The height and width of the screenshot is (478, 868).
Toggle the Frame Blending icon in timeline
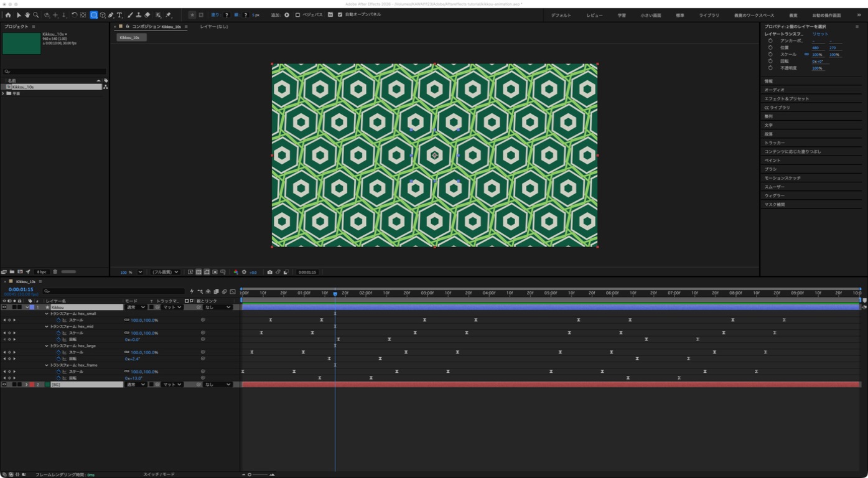tap(216, 291)
